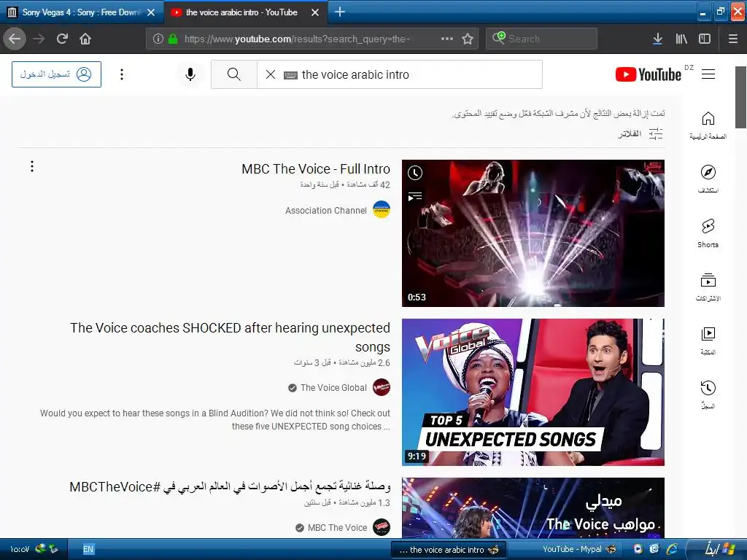Start voice search with the microphone icon
This screenshot has height=560, width=747.
[190, 74]
